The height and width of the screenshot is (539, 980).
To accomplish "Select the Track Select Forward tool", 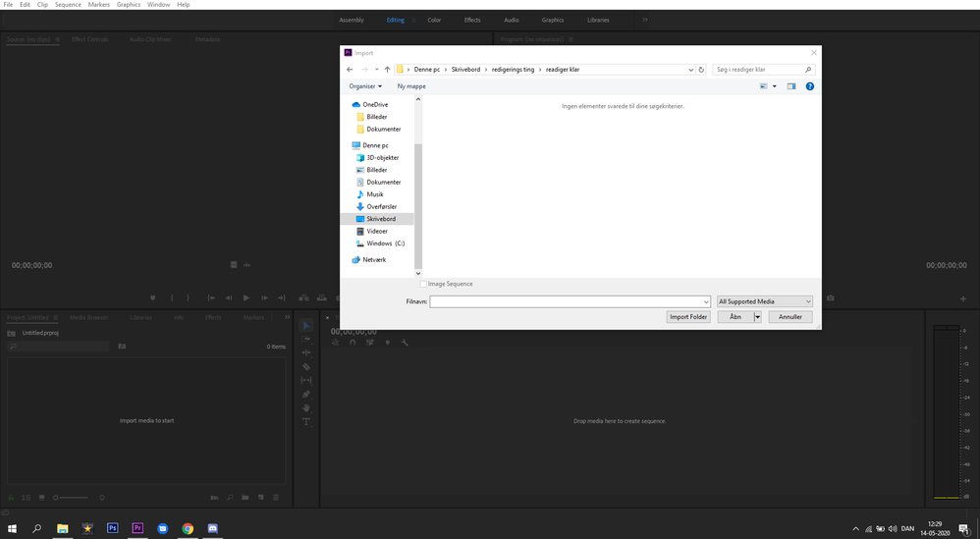I will [x=306, y=339].
